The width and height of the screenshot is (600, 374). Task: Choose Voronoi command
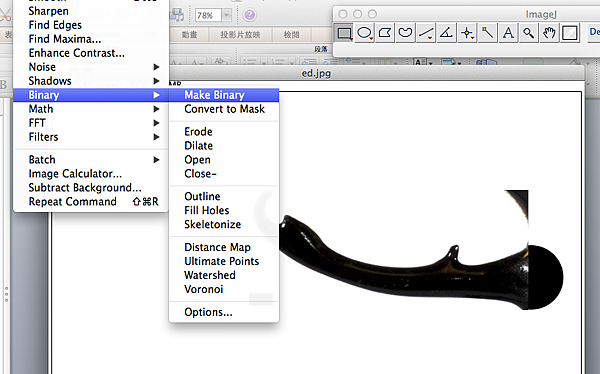click(x=224, y=289)
